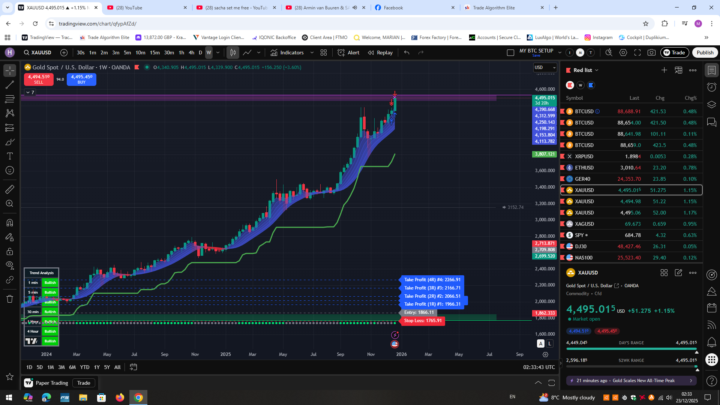Select the ruler measure tool
Viewport: 720px width, 405px height.
(x=10, y=189)
